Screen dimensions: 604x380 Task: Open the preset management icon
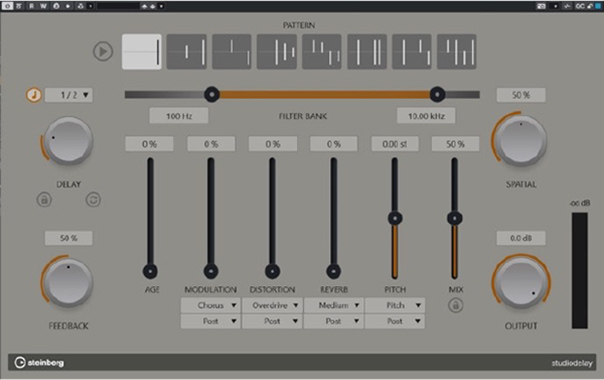click(80, 6)
